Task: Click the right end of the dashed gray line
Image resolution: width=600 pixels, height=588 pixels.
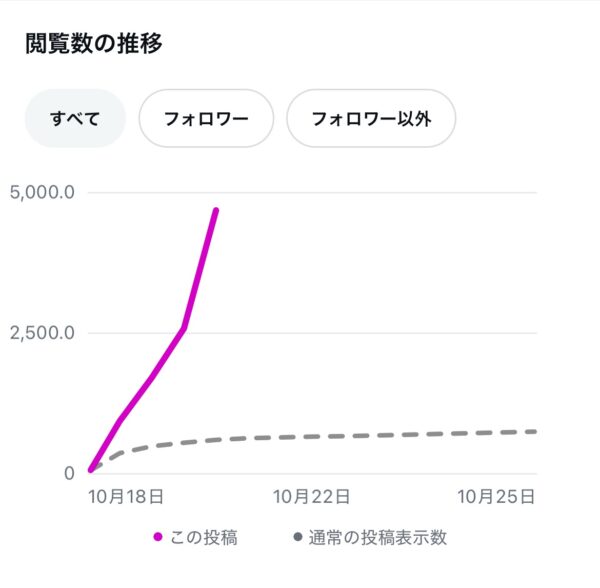Action: click(x=534, y=431)
